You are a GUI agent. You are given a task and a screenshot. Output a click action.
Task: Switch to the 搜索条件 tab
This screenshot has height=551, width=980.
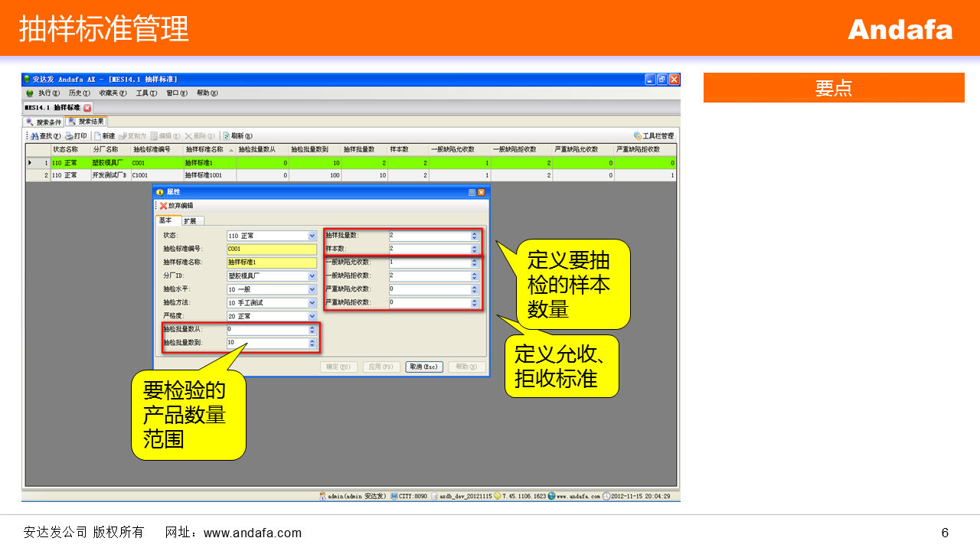[44, 122]
